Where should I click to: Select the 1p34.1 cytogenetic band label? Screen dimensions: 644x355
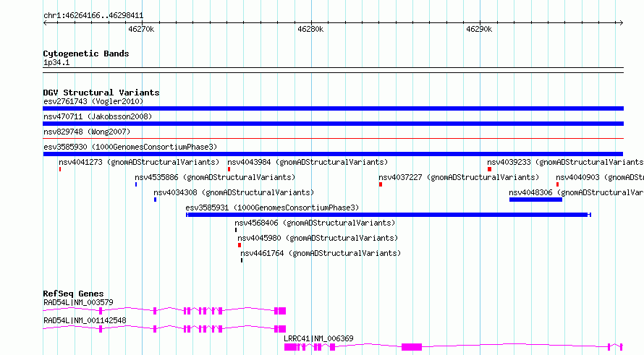(56, 63)
